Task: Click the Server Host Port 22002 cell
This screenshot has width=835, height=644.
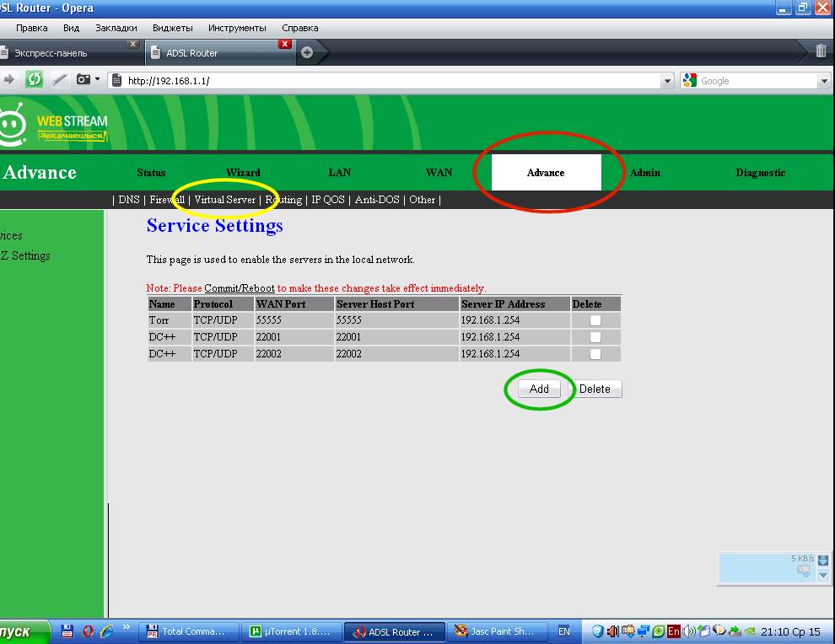Action: pyautogui.click(x=396, y=354)
